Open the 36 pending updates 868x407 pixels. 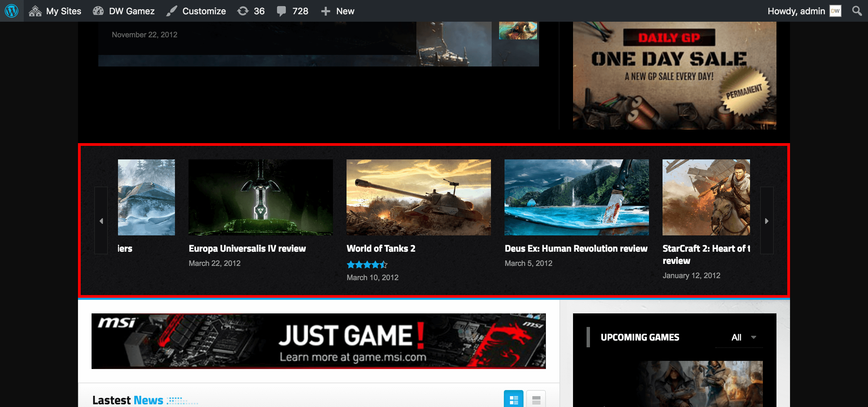(x=251, y=11)
